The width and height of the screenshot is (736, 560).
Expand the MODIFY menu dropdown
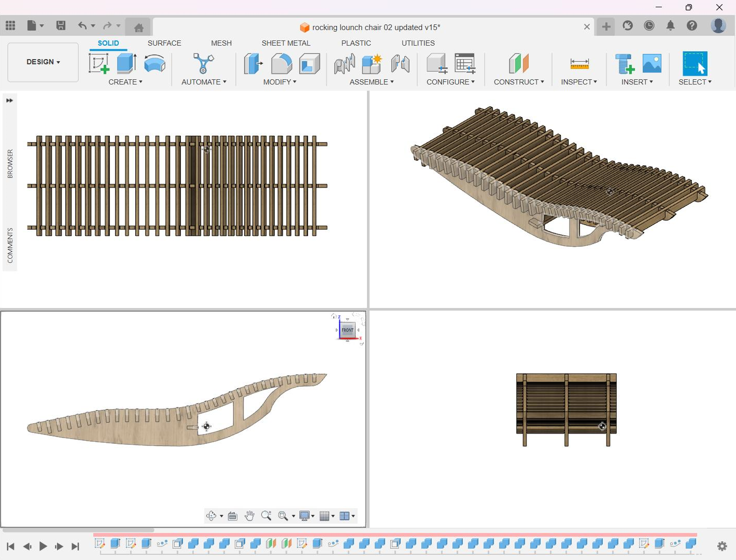[279, 82]
